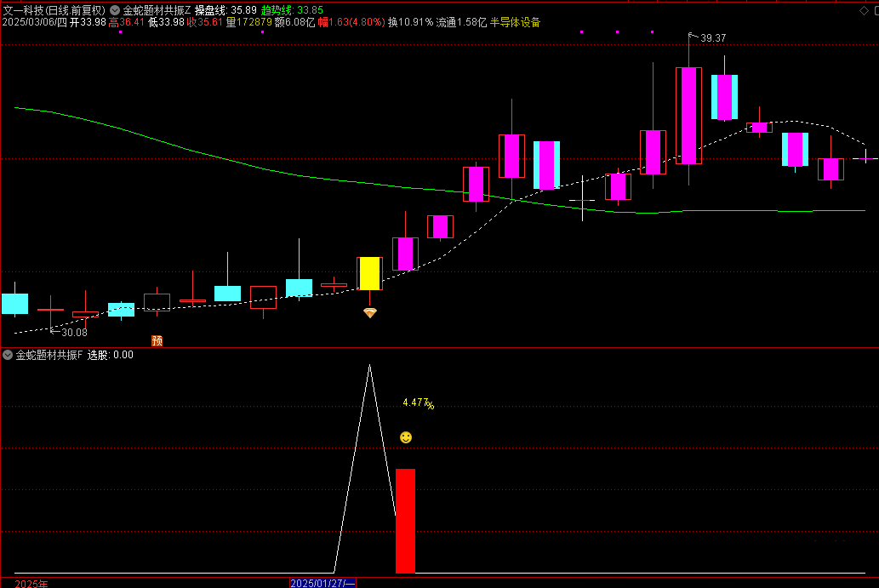Click the 2025/01/27 date marker
The height and width of the screenshot is (588, 879).
coord(322,583)
